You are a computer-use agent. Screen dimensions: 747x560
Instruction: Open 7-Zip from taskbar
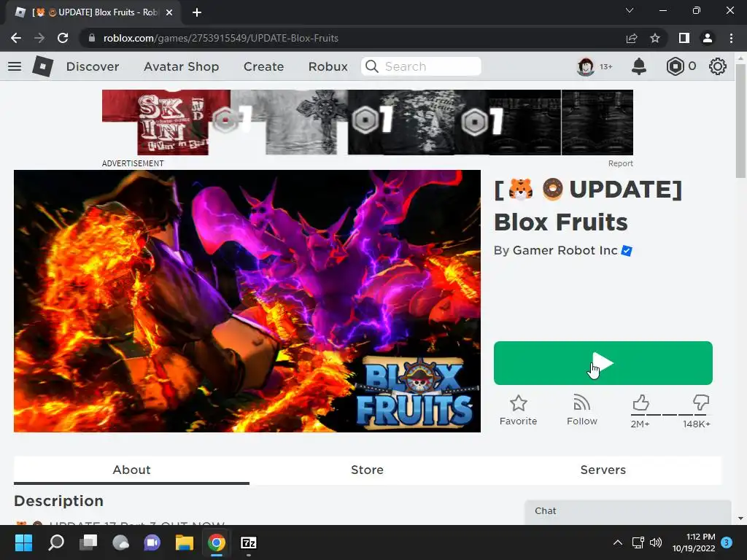pyautogui.click(x=248, y=542)
